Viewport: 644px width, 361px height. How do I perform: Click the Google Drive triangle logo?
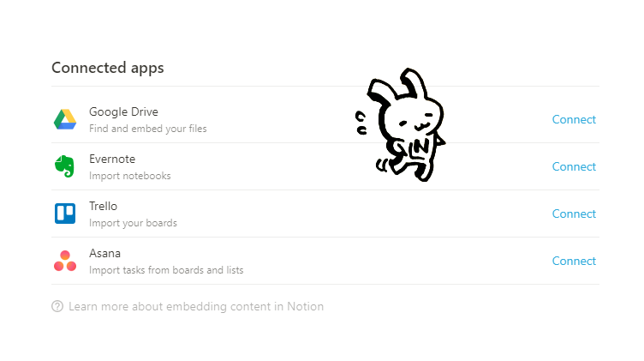[65, 120]
